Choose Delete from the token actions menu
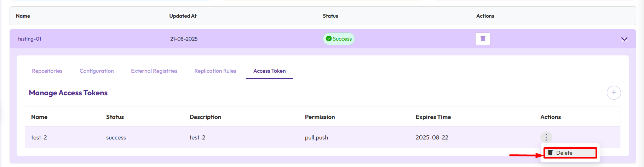 (564, 153)
